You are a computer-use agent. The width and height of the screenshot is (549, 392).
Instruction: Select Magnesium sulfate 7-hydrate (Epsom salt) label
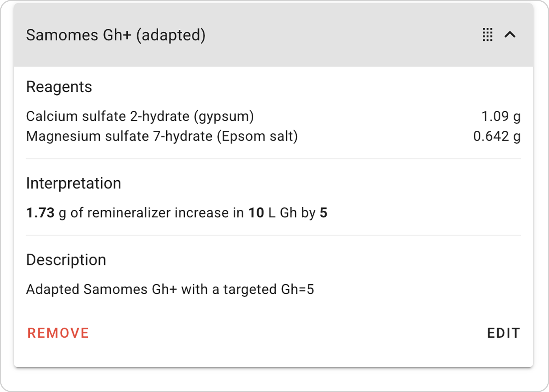162,136
